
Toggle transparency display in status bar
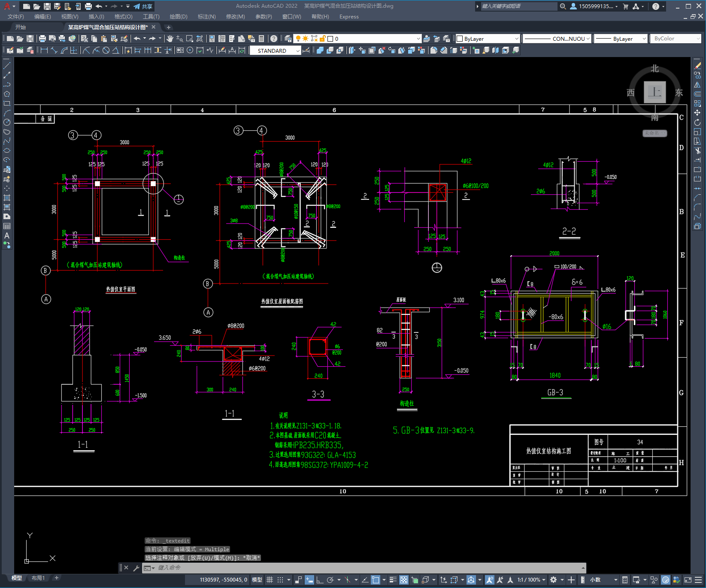404,580
